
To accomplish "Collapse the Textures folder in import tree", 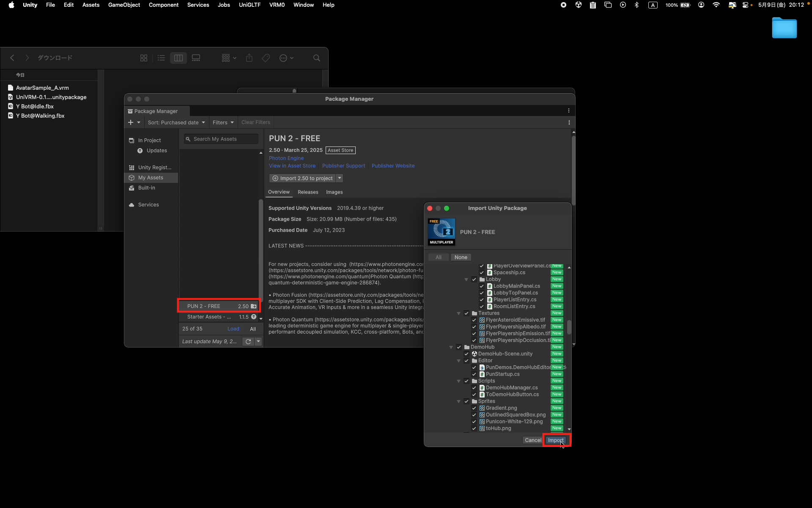I will 458,313.
